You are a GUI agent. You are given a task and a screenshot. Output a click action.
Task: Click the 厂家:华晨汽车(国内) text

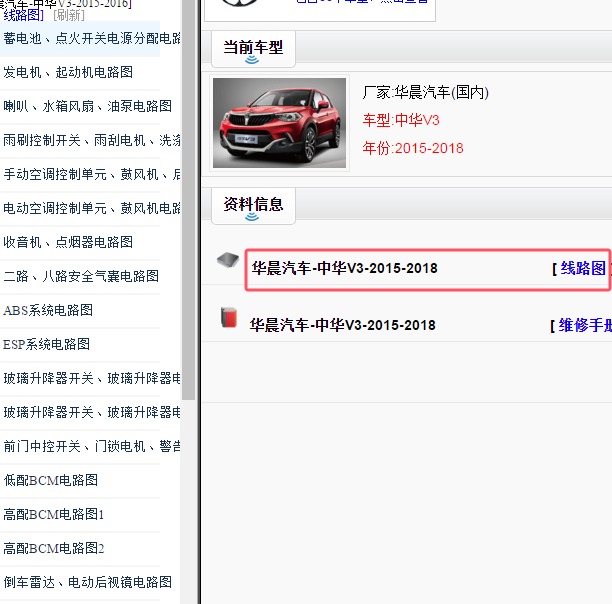pyautogui.click(x=425, y=93)
